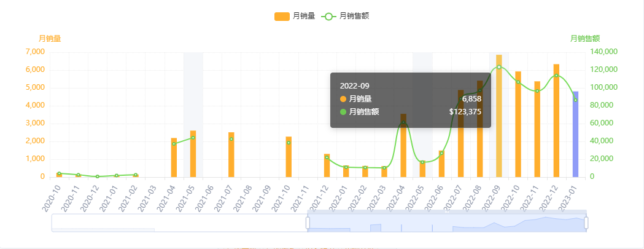Image resolution: width=644 pixels, height=249 pixels.
Task: Click the green line point at 2021-05
Action: [x=193, y=138]
